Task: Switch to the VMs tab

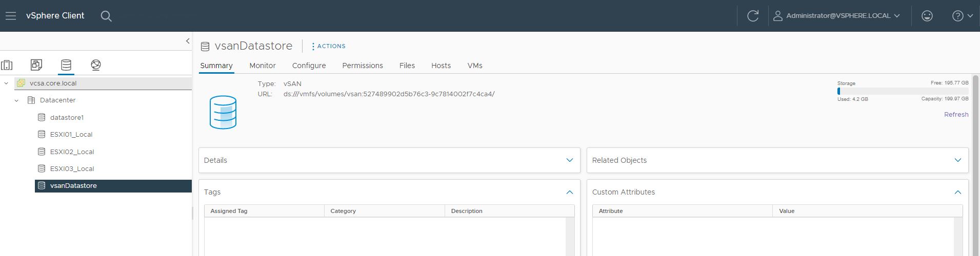Action: click(475, 66)
